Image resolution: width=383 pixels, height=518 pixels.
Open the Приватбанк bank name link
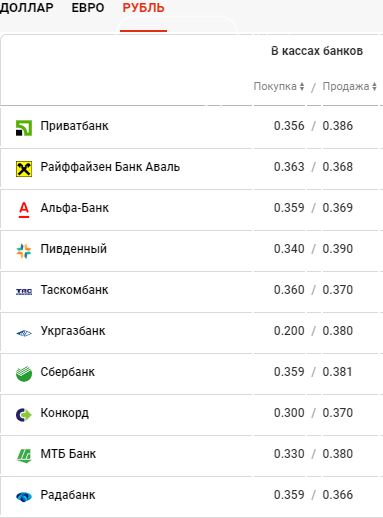click(74, 126)
